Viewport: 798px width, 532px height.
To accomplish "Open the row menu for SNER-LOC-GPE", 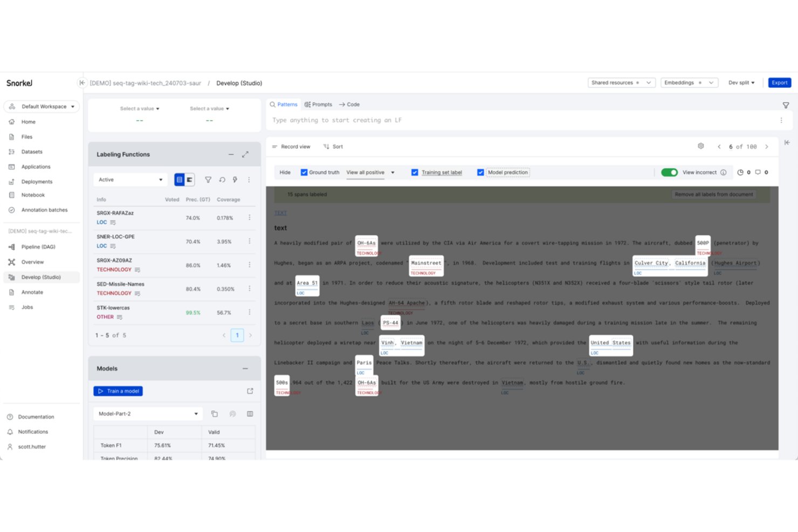I will pyautogui.click(x=250, y=241).
